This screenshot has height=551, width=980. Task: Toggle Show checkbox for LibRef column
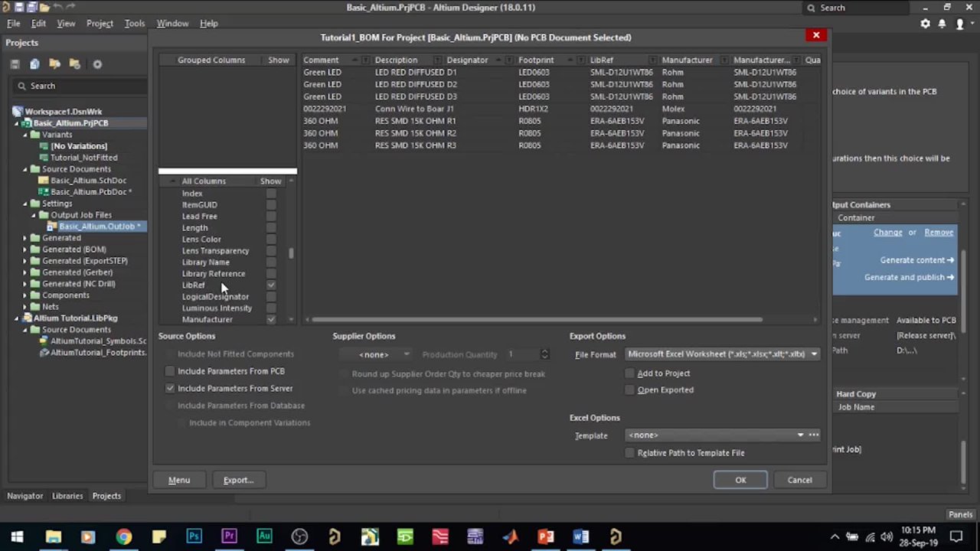pyautogui.click(x=271, y=285)
